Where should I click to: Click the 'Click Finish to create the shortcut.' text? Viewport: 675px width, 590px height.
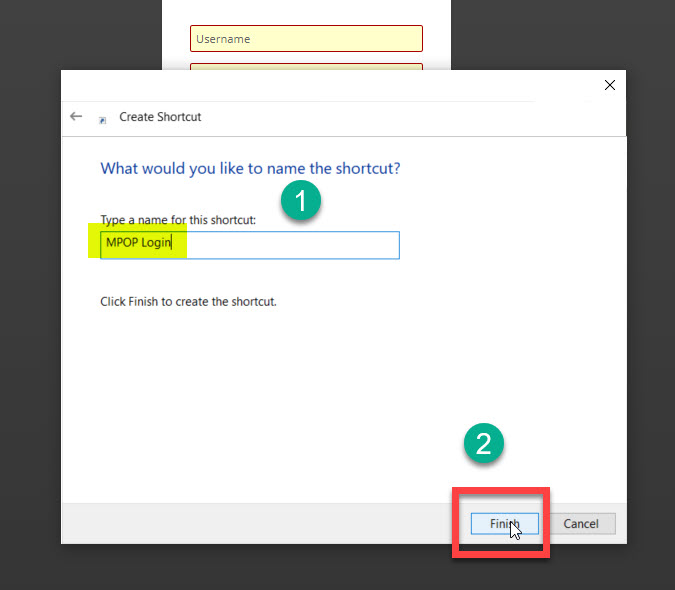coord(188,302)
